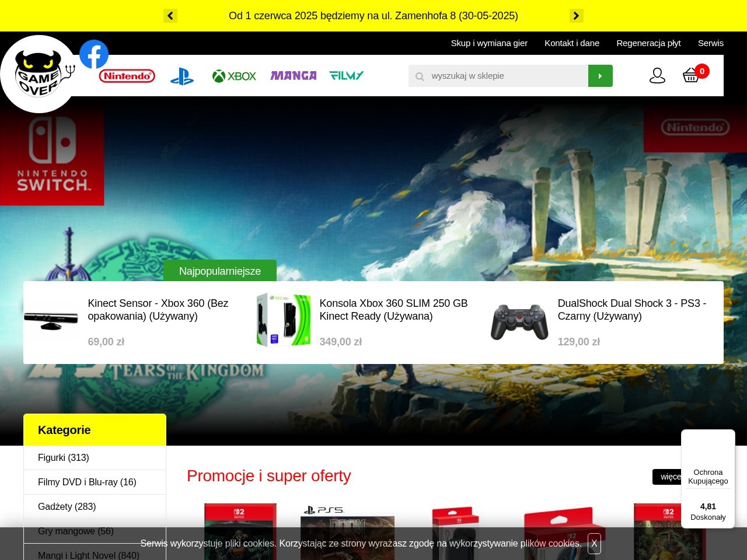Viewport: 747px width, 560px height.
Task: Click the green search submit arrow
Action: click(x=600, y=75)
